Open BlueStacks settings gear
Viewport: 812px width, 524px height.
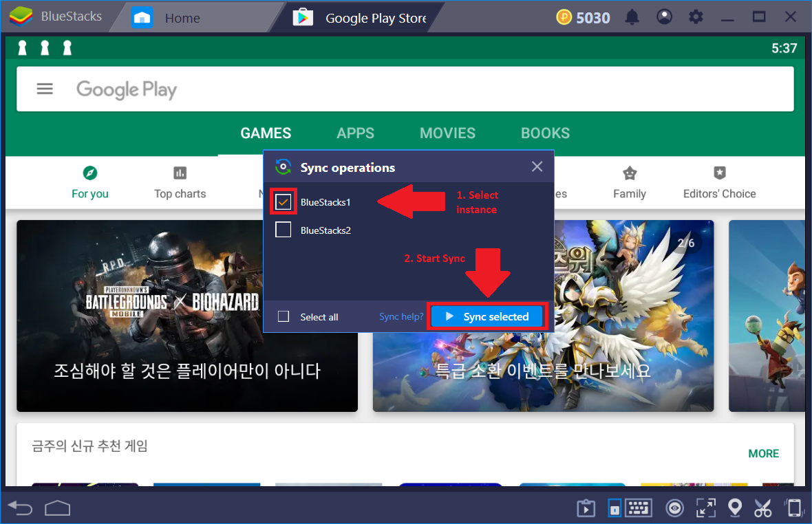click(x=696, y=17)
